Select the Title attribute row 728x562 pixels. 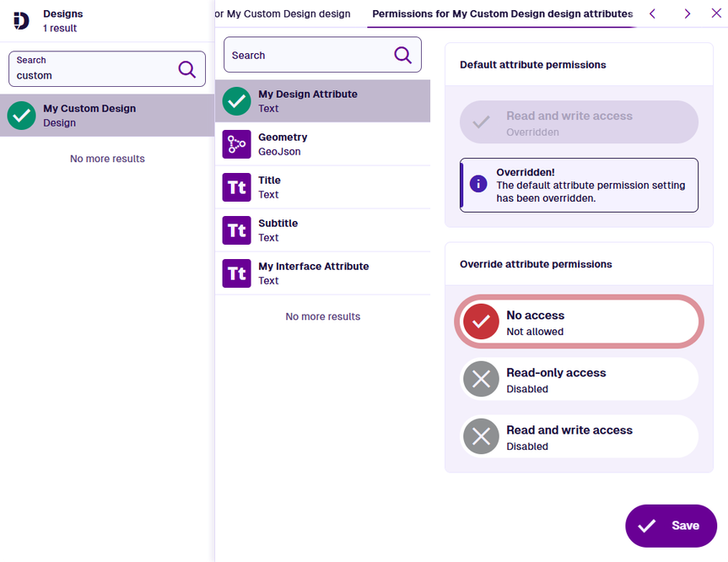(322, 187)
